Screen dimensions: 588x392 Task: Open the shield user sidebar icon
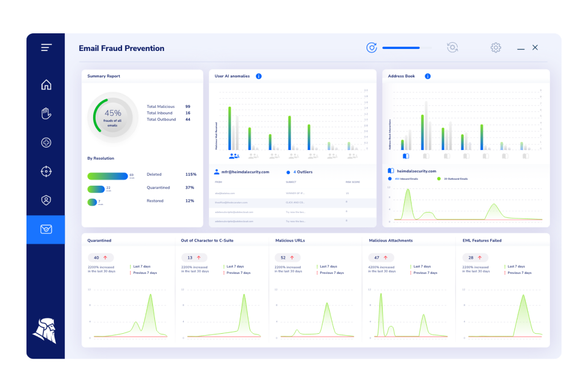click(46, 200)
